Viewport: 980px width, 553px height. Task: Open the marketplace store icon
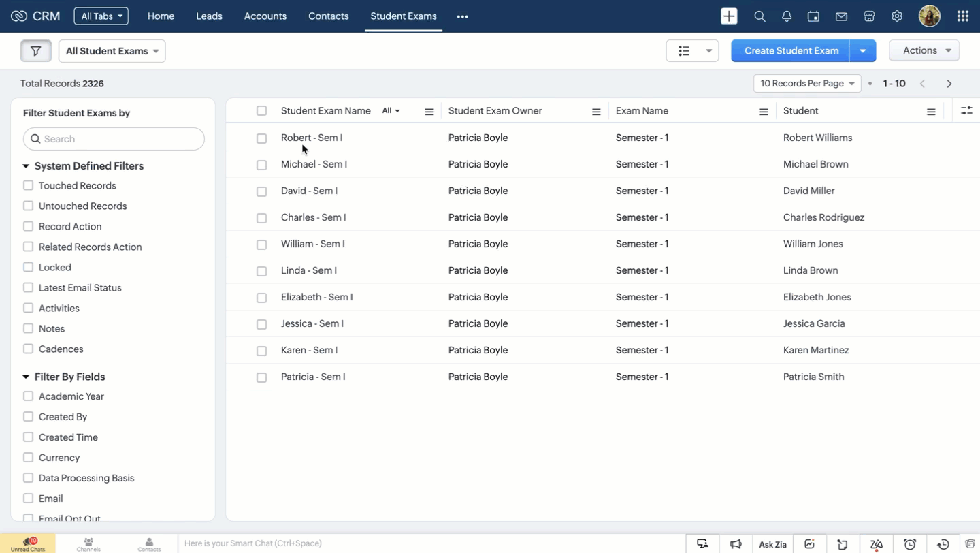pos(869,16)
